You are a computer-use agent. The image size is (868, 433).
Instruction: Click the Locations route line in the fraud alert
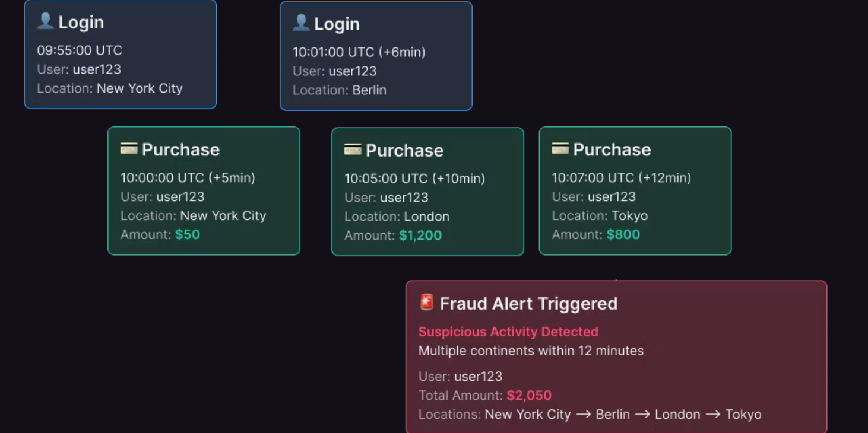point(623,415)
